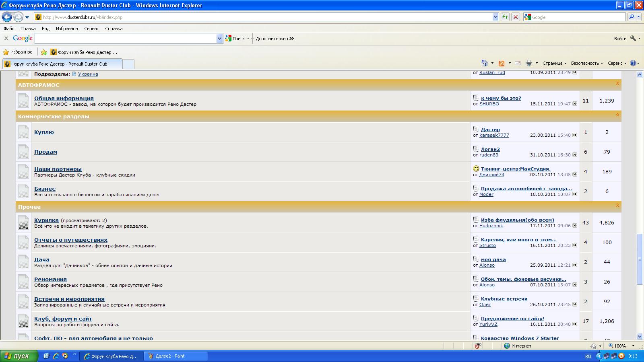Click the Help question mark icon
This screenshot has height=362, width=644.
coord(633,63)
